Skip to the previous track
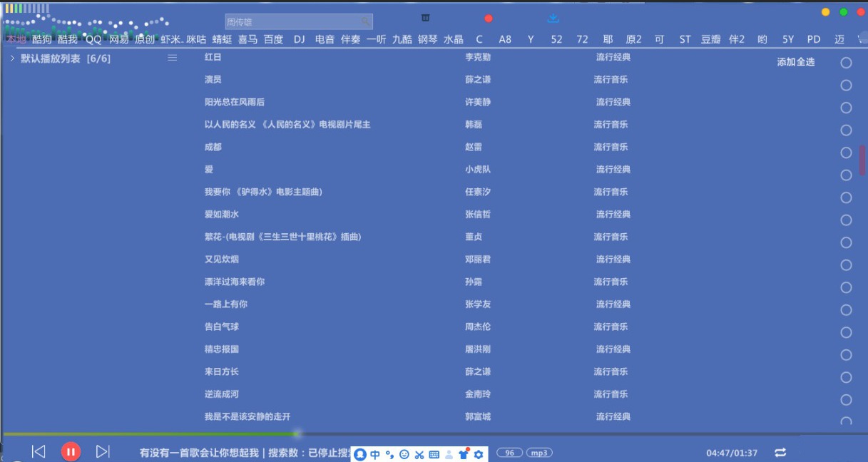 [x=39, y=451]
